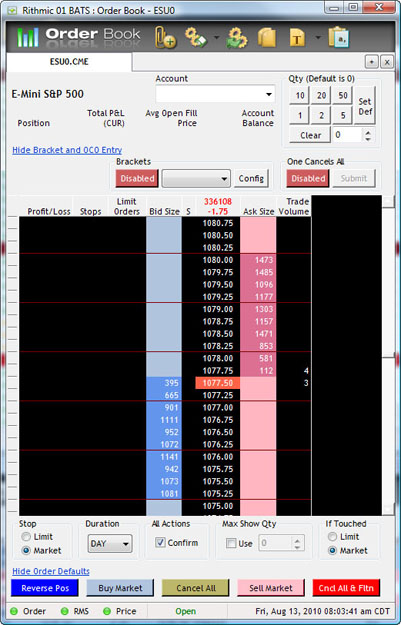This screenshot has width=401, height=625.
Task: Click the golden T text icon
Action: coord(297,38)
